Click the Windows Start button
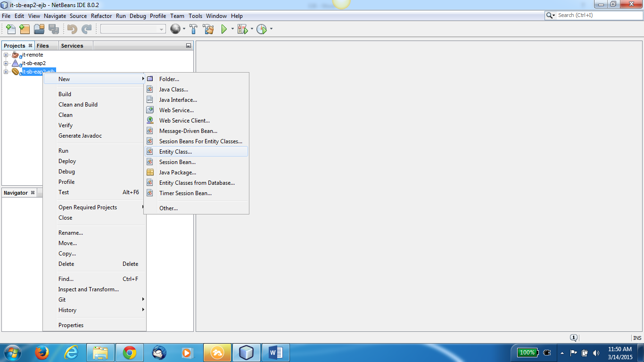Screen dimensions: 644x362 [x=12, y=352]
